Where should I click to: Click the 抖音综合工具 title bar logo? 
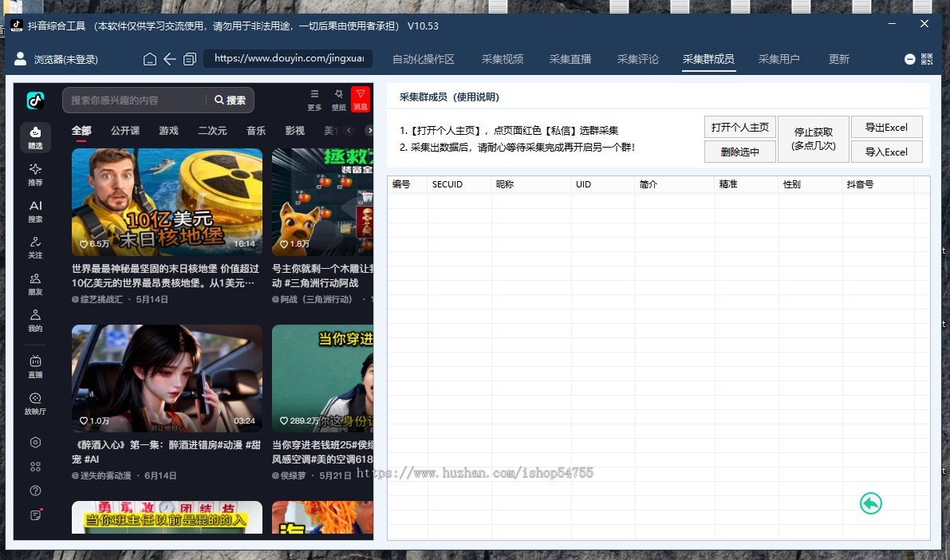(x=17, y=26)
